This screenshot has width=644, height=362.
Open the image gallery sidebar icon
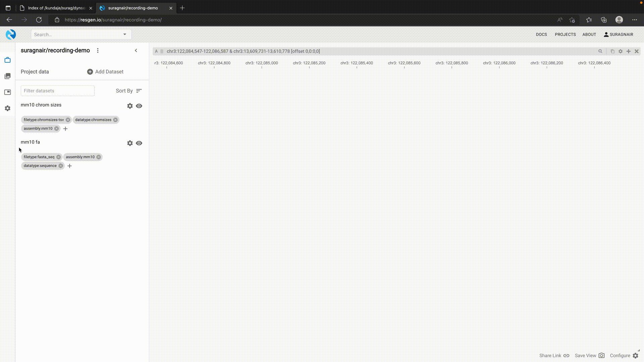[8, 76]
